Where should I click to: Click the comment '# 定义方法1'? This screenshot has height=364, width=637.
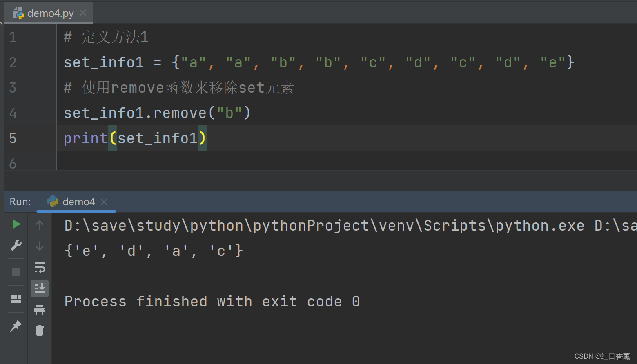point(106,37)
